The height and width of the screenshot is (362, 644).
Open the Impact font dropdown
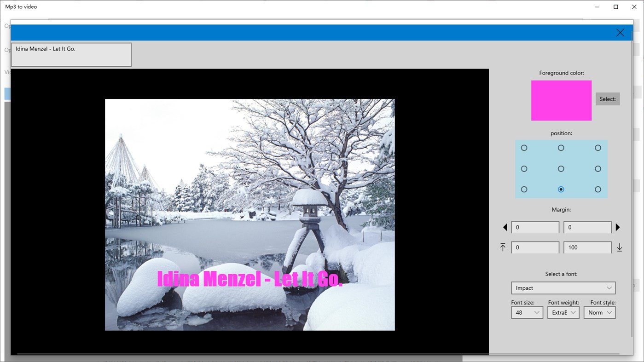coord(563,287)
